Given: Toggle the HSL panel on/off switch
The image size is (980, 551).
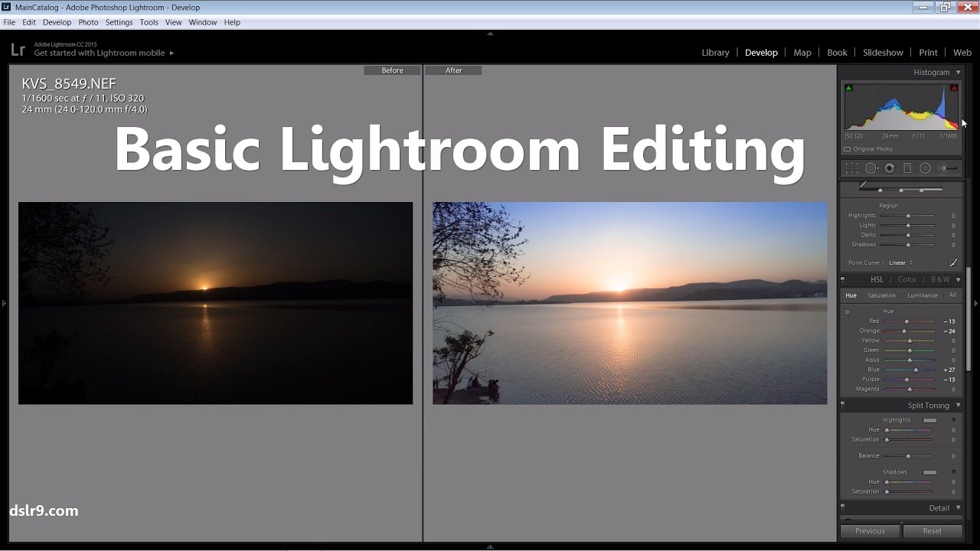Looking at the screenshot, I should (843, 279).
